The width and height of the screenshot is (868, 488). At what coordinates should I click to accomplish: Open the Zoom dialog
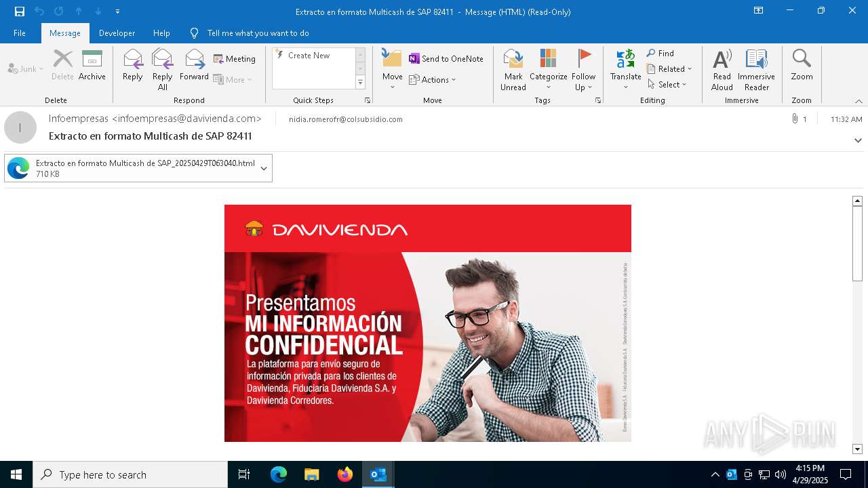point(802,64)
